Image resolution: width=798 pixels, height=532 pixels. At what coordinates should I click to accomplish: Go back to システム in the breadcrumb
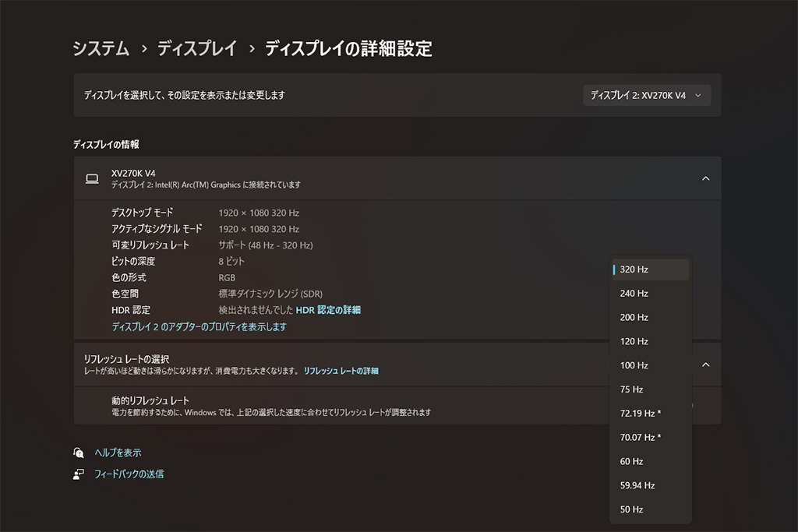pyautogui.click(x=101, y=49)
